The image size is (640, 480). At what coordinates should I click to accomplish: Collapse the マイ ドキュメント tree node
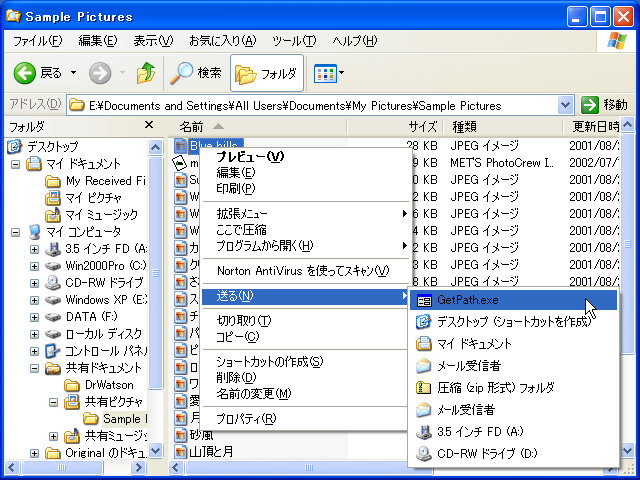coord(15,164)
